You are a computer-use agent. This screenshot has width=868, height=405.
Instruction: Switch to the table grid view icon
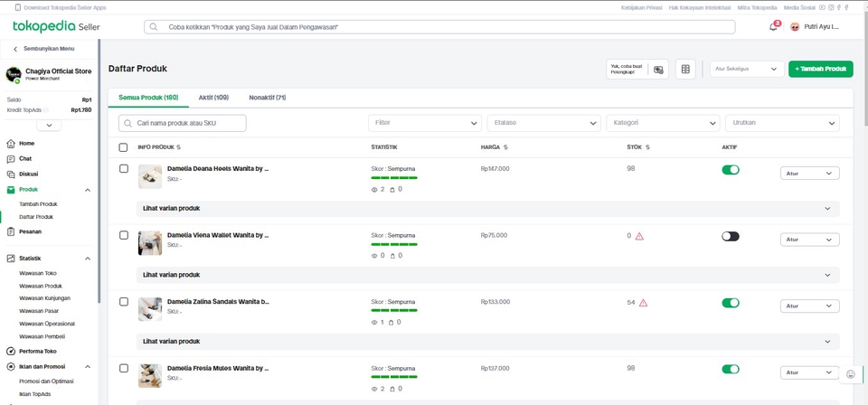point(685,70)
